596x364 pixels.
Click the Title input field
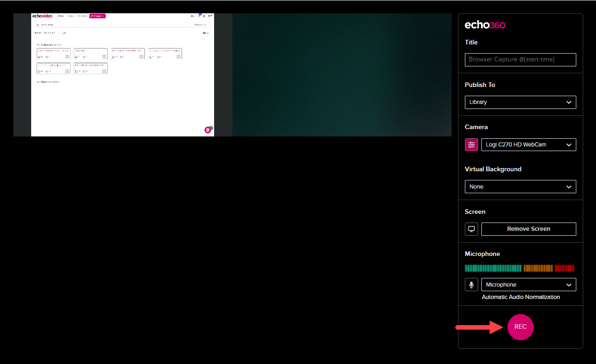[520, 60]
